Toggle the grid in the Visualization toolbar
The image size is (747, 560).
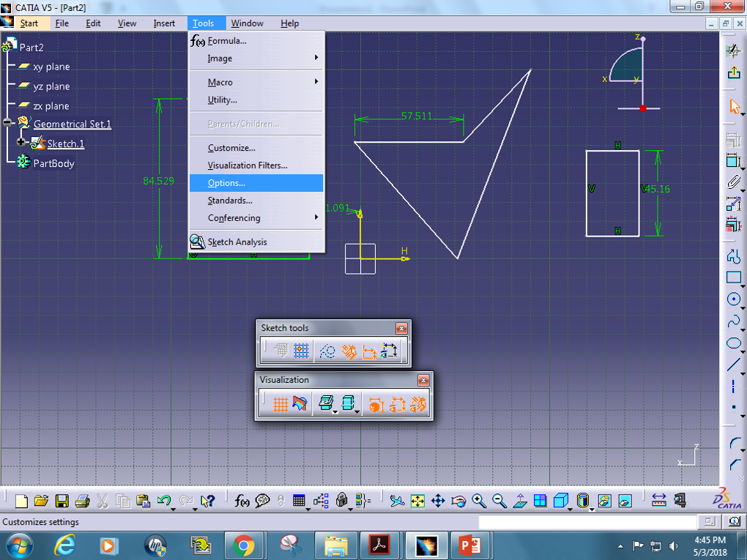click(x=280, y=404)
